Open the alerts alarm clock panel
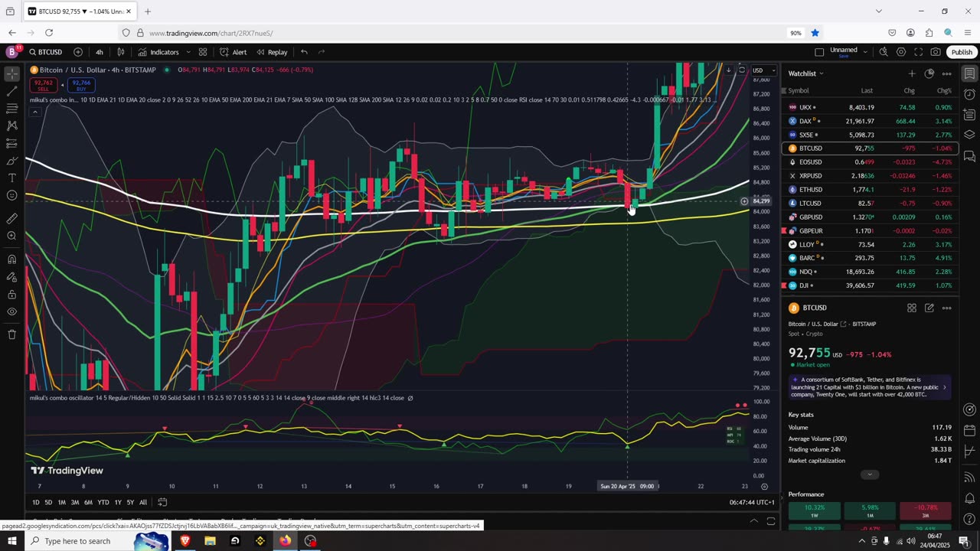This screenshot has height=551, width=980. [969, 94]
